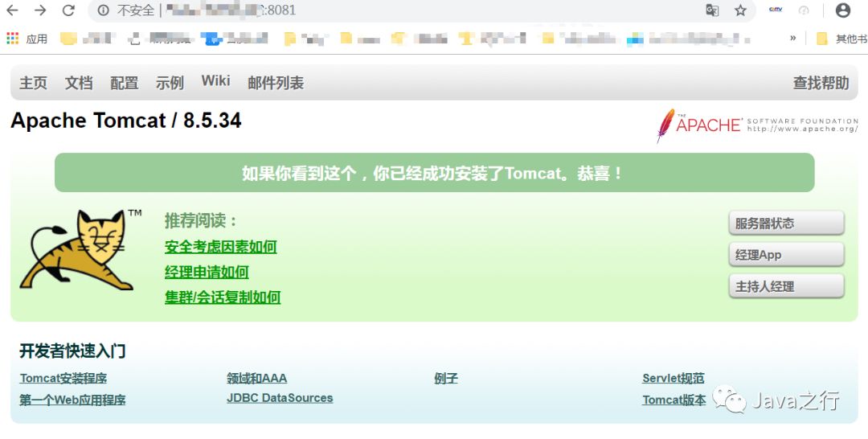This screenshot has width=868, height=439.
Task: Click the 主持人经理 button
Action: pyautogui.click(x=786, y=286)
